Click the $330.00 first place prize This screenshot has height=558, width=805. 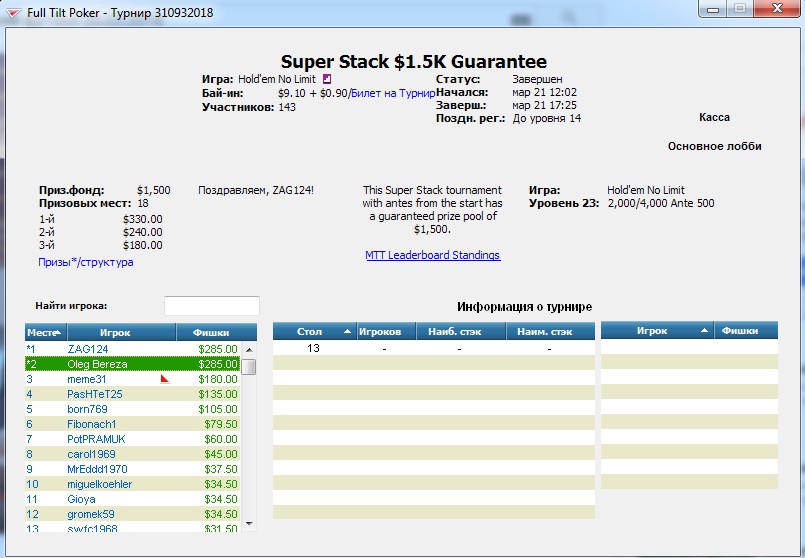coord(142,219)
